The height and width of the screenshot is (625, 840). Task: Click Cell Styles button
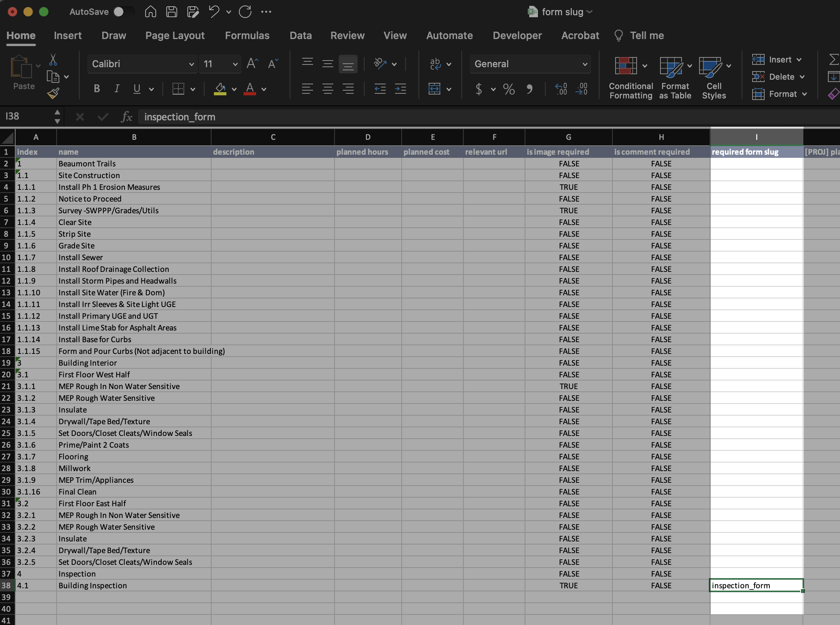[x=714, y=78]
